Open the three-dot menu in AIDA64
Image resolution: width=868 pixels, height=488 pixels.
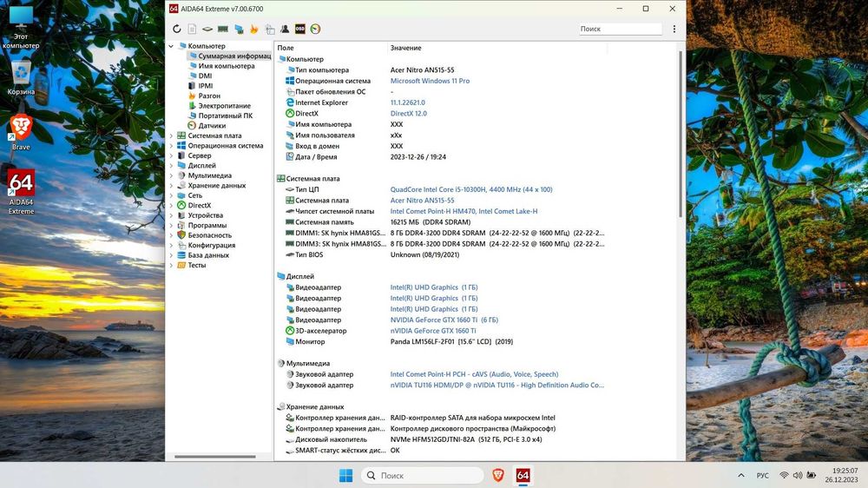pos(674,29)
